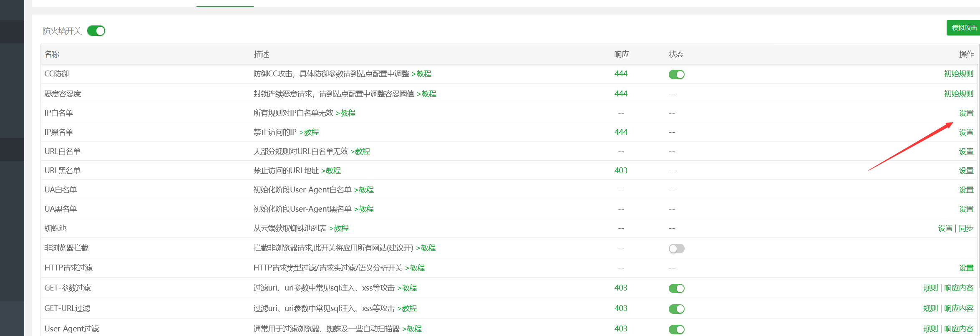This screenshot has height=336, width=980.
Task: Click the 444 response code for CC防御
Action: [x=621, y=74]
